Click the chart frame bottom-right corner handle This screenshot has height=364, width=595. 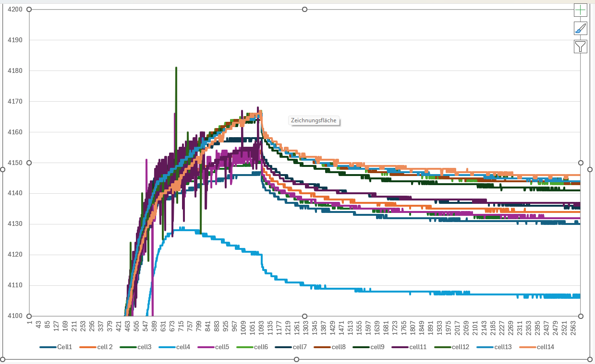point(590,359)
